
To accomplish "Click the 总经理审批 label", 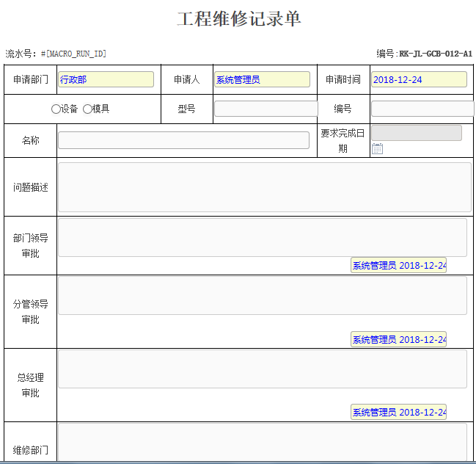I will [x=31, y=385].
